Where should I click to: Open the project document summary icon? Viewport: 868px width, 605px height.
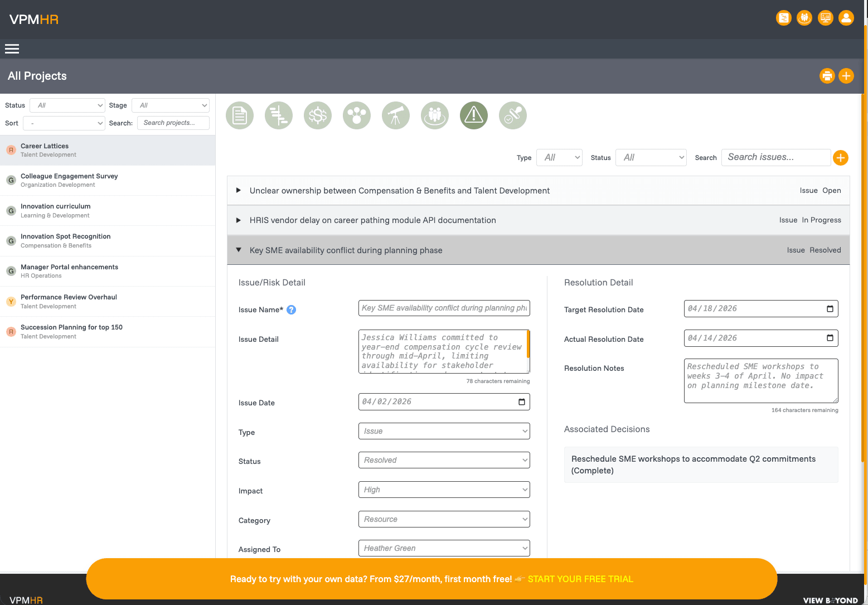240,116
